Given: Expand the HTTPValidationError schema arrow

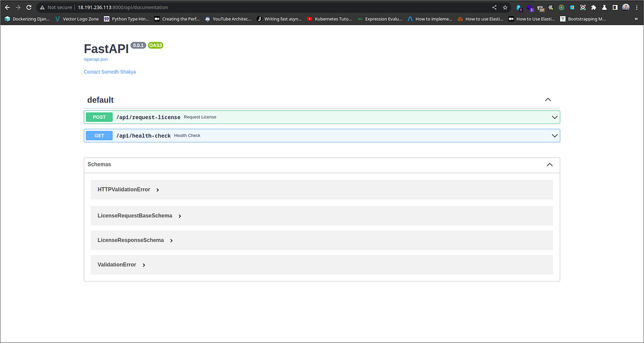Looking at the screenshot, I should pyautogui.click(x=158, y=190).
